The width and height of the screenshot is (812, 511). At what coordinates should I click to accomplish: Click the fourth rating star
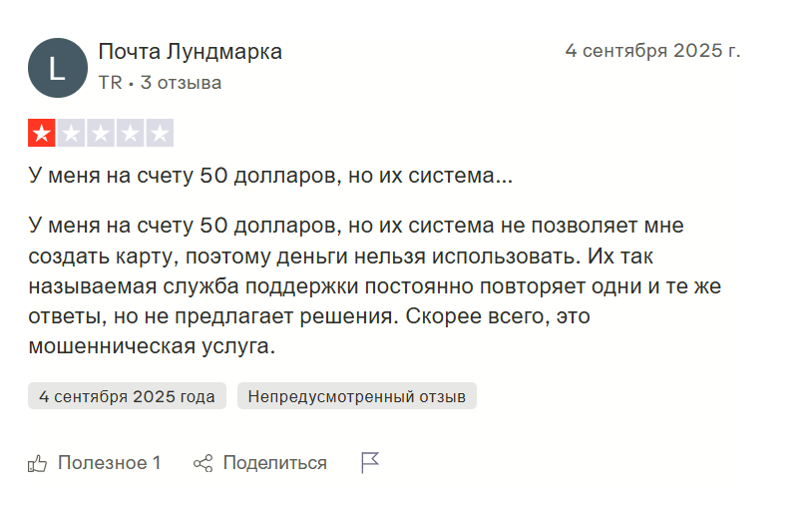point(130,133)
